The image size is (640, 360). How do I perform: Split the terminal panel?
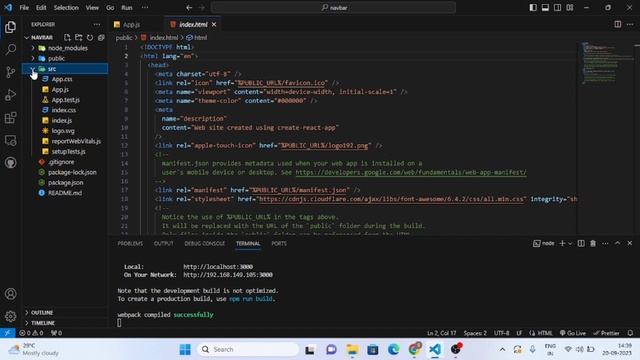coord(581,243)
